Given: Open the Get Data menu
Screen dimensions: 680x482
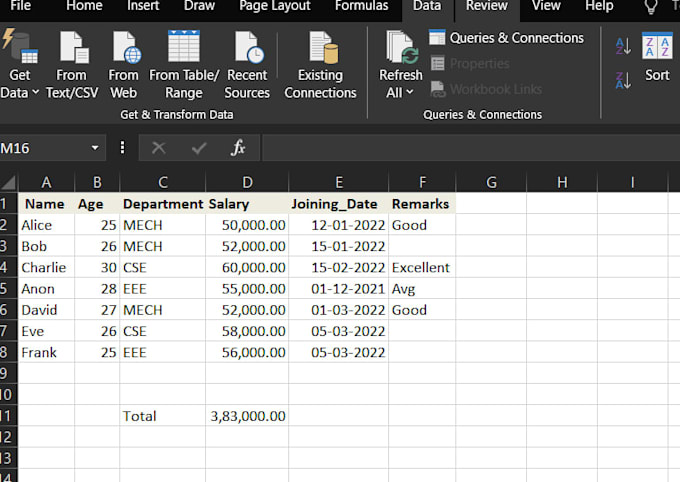Looking at the screenshot, I should [x=20, y=65].
